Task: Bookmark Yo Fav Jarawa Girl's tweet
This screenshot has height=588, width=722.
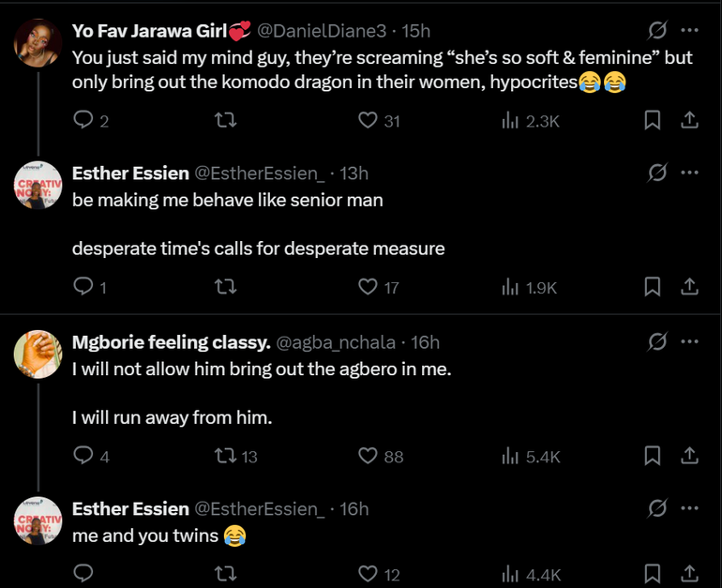Action: 653,120
